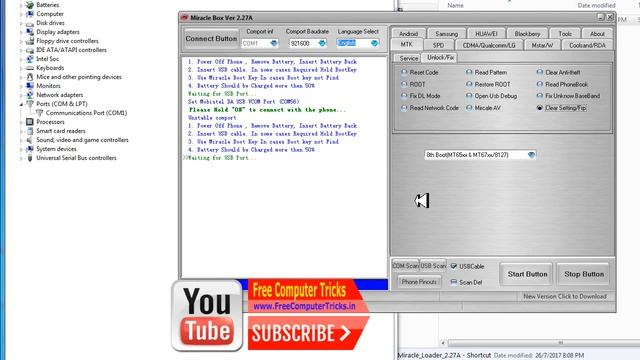Switch to the Blackberry tab
This screenshot has width=640, height=360.
527,34
